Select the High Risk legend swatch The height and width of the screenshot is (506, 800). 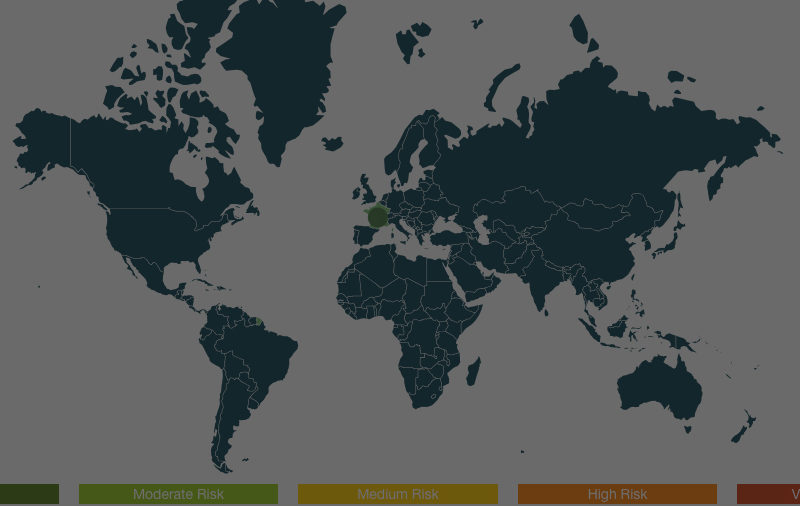click(x=617, y=494)
